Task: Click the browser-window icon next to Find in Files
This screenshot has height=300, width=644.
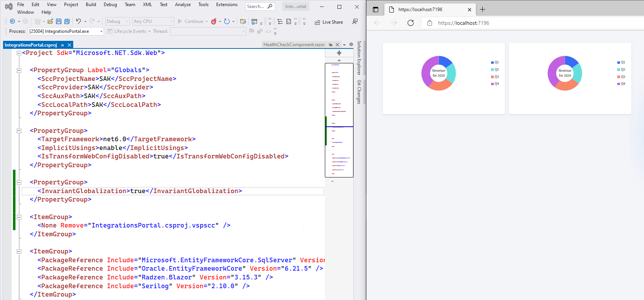Action: pyautogui.click(x=254, y=21)
